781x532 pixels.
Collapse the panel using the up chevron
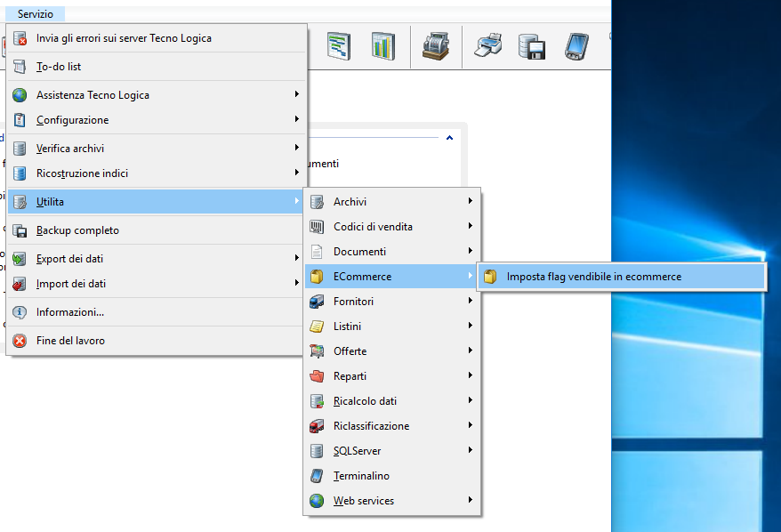point(449,138)
